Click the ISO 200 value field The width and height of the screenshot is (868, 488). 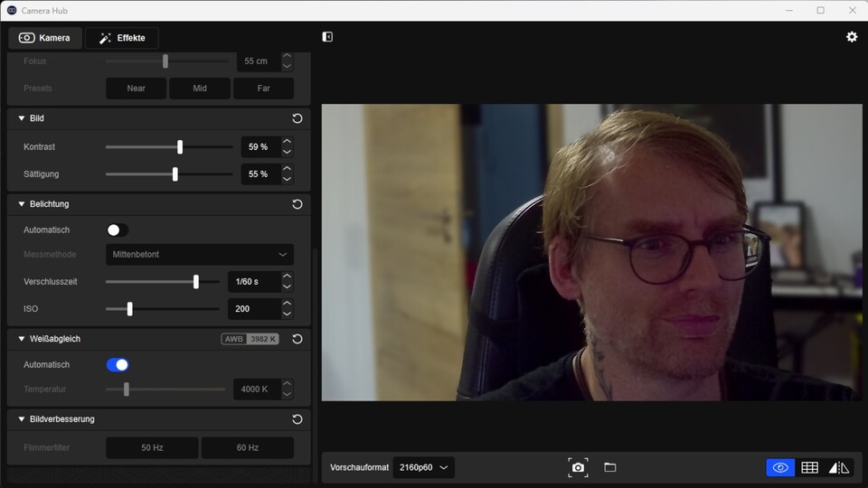pyautogui.click(x=254, y=309)
